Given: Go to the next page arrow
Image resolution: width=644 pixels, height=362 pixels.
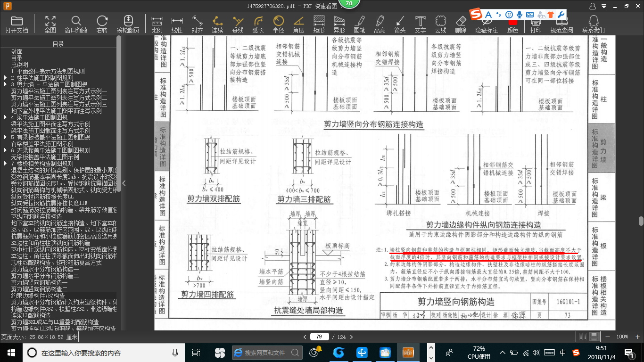Looking at the screenshot, I should 351,337.
